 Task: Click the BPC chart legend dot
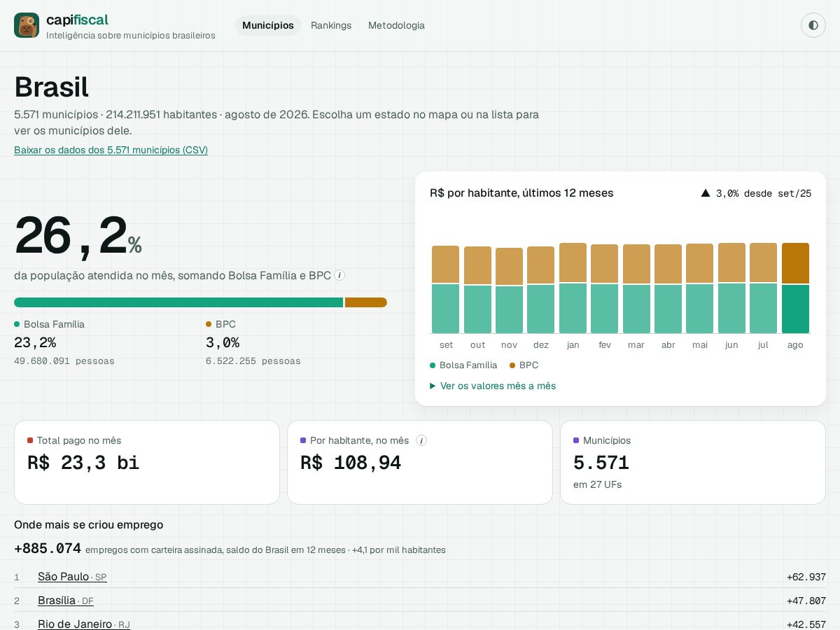[x=512, y=365]
